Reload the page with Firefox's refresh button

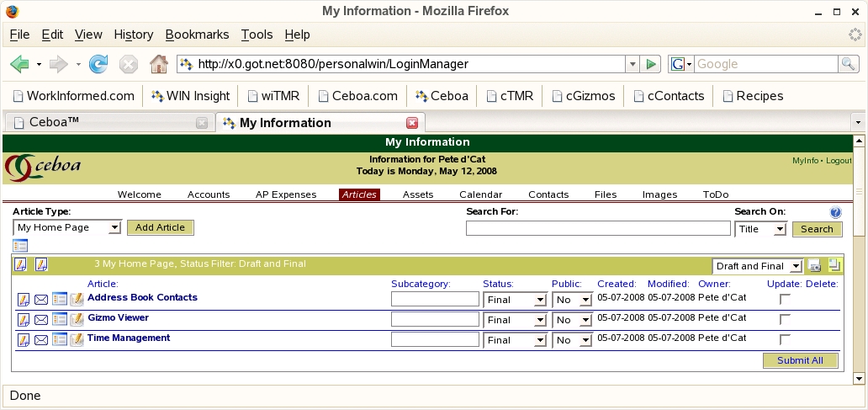98,64
